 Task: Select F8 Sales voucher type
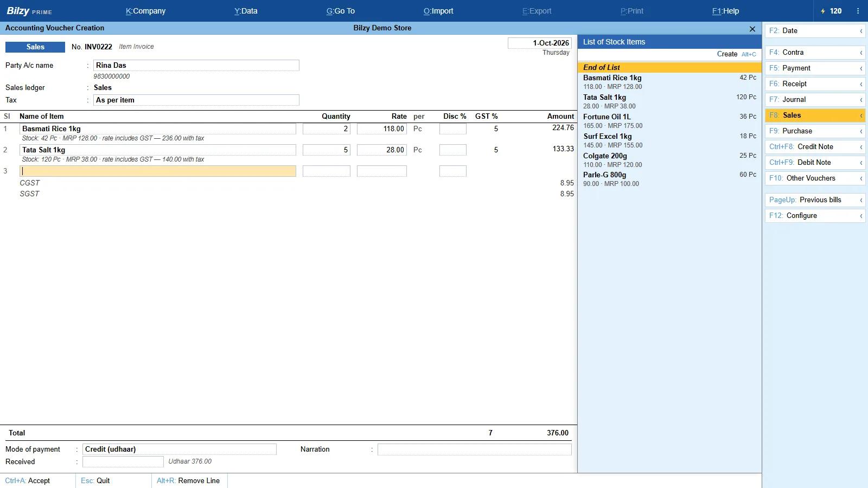coord(815,115)
